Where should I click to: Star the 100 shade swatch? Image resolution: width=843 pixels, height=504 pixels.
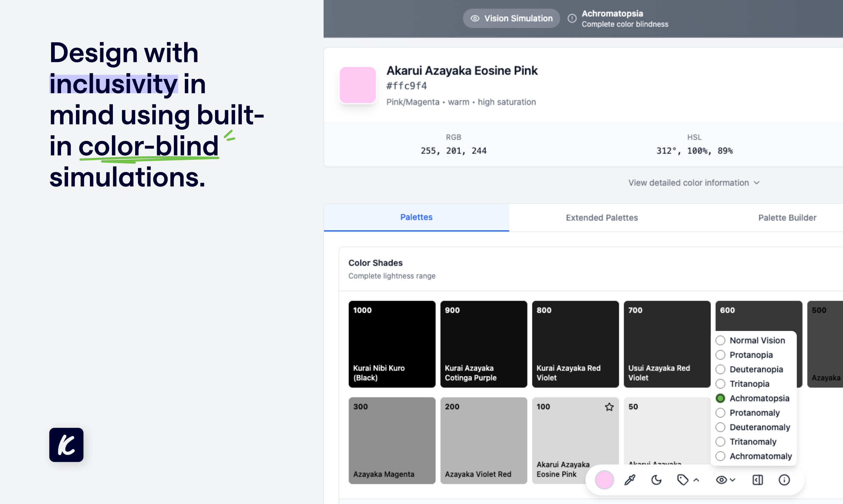(x=609, y=407)
